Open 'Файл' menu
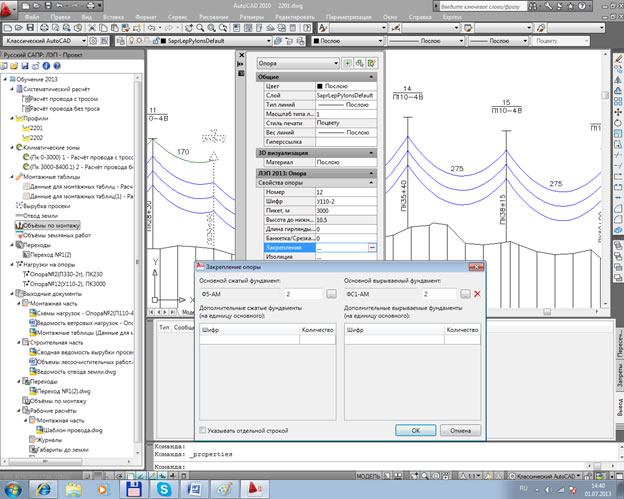Viewport: 624px width, 499px height. pyautogui.click(x=32, y=17)
